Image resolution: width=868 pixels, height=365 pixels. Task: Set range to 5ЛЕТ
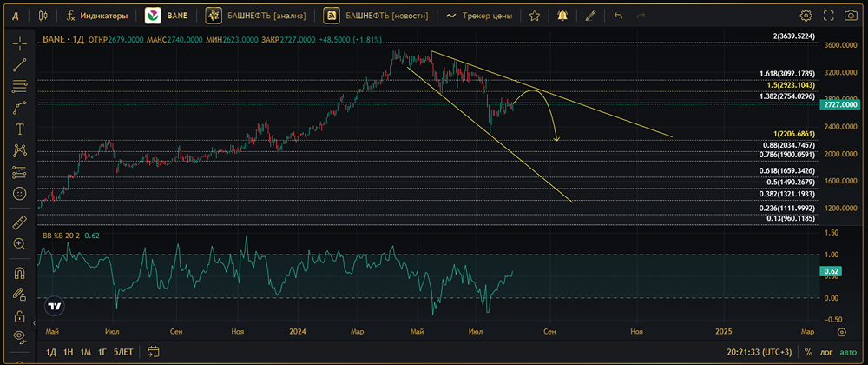point(123,352)
